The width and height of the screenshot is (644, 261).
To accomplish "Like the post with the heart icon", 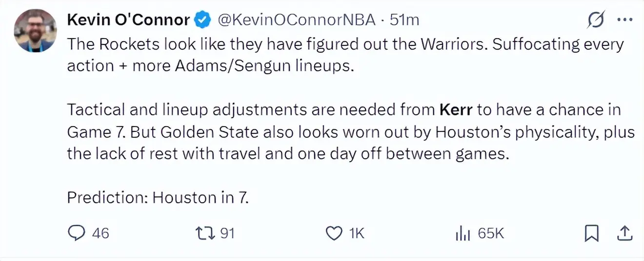I will click(334, 234).
